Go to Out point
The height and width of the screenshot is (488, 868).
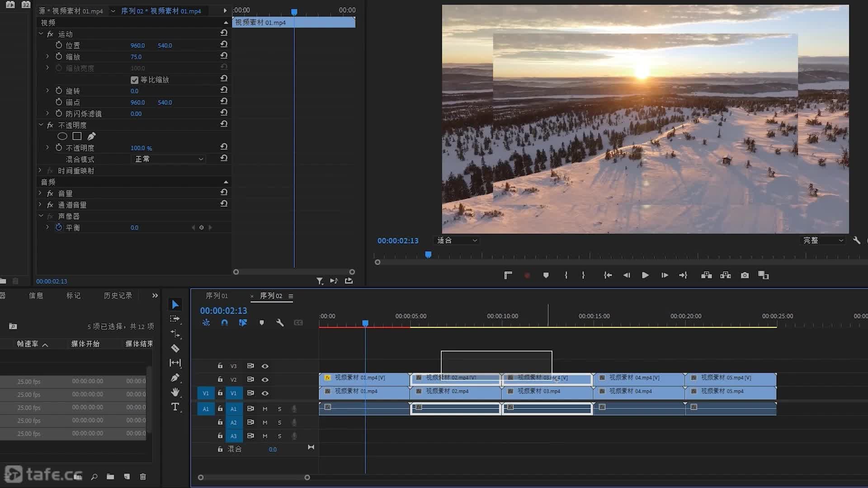(683, 275)
